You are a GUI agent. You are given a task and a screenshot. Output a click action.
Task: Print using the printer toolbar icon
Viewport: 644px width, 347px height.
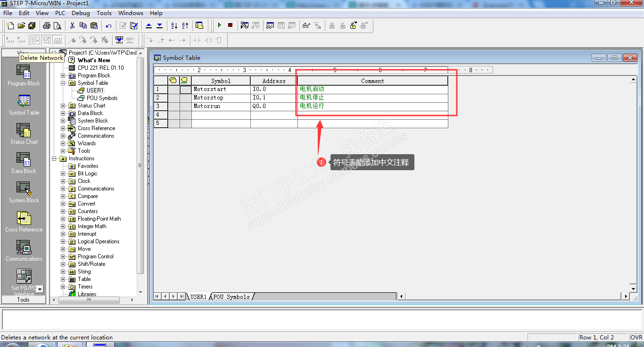(46, 25)
